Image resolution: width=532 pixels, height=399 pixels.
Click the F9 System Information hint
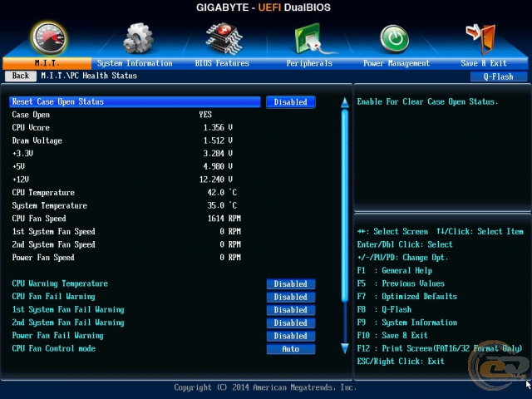tap(407, 323)
